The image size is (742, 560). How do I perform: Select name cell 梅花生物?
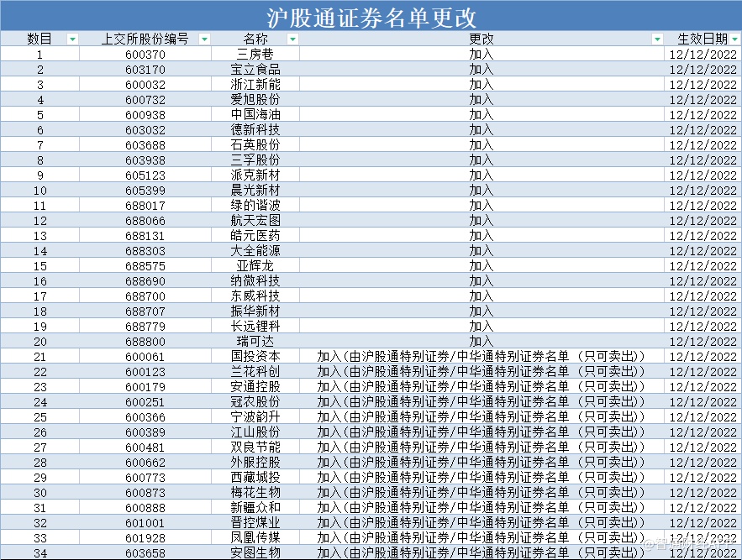[255, 493]
